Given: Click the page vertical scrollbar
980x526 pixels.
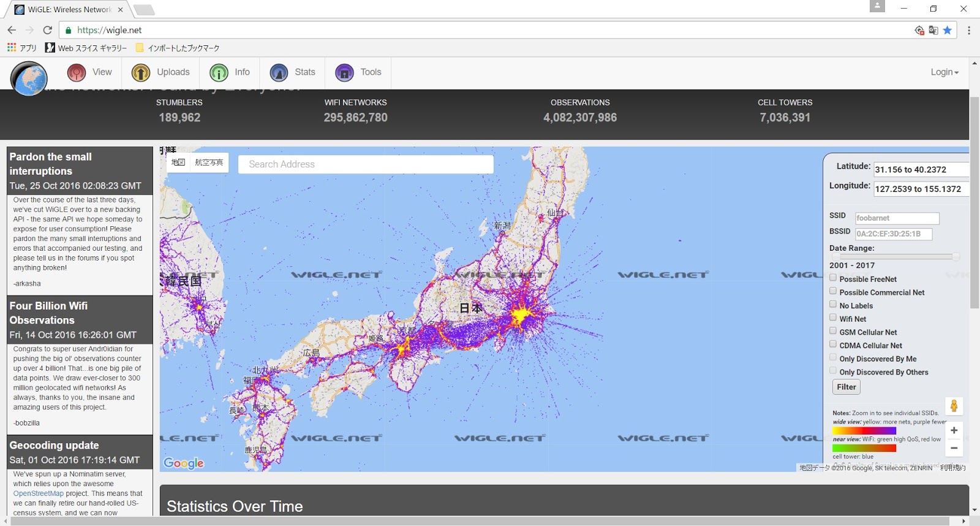Looking at the screenshot, I should [974, 202].
